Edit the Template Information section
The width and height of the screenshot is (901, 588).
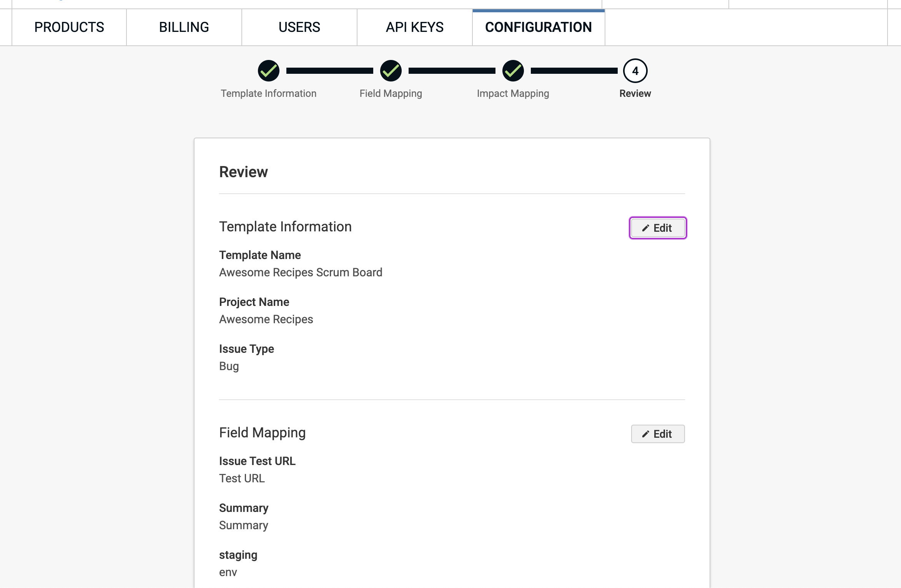[x=658, y=228]
